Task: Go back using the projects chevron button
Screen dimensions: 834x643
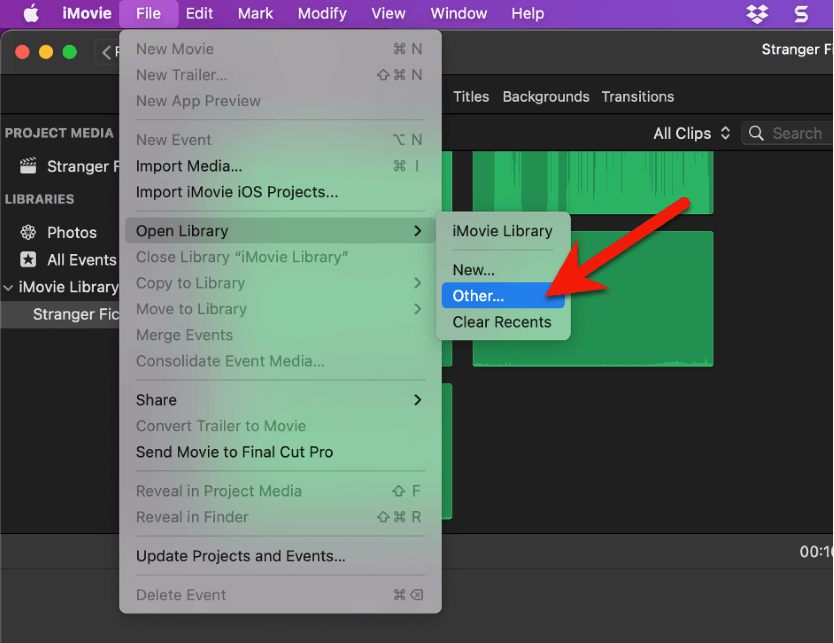Action: (x=107, y=52)
